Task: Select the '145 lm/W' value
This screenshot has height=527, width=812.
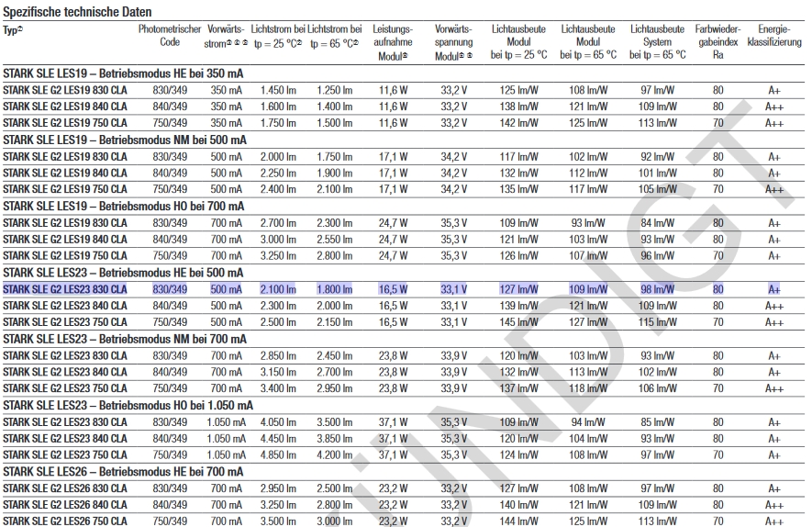Action: tap(519, 321)
